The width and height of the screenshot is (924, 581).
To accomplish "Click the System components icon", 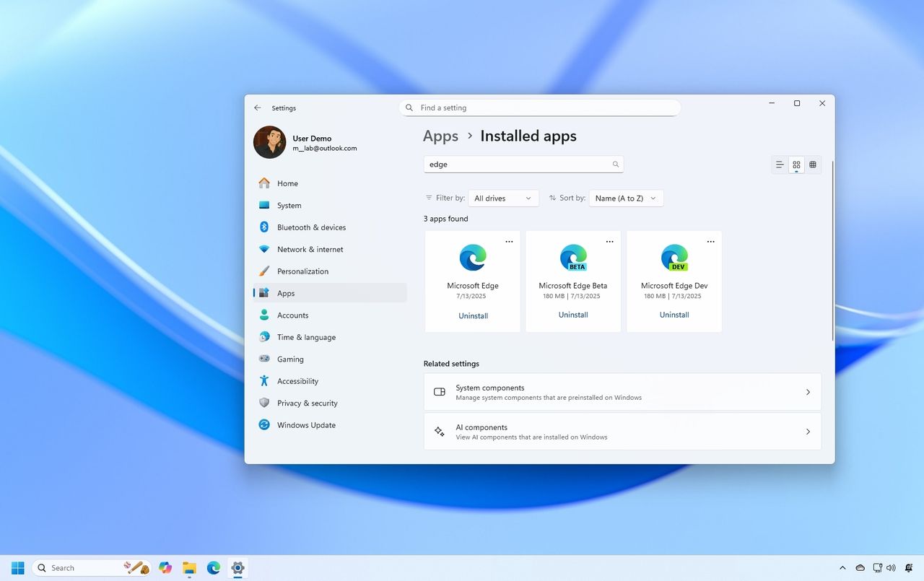I will click(440, 392).
